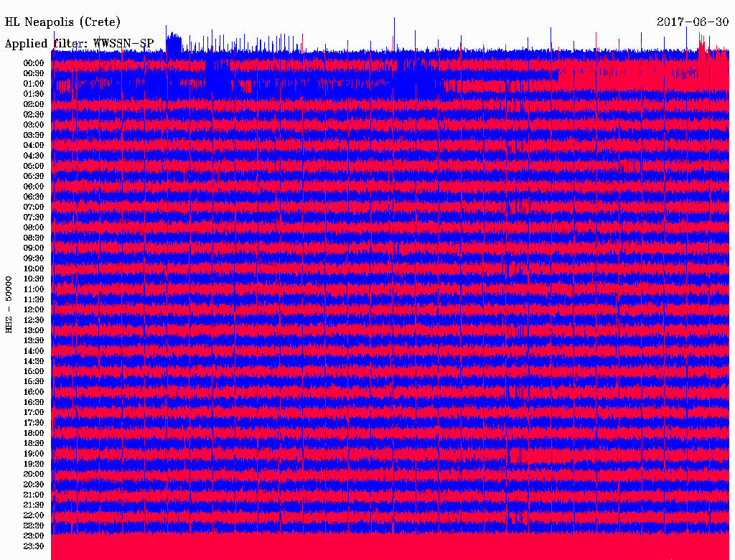This screenshot has height=560, width=735.
Task: Click the 22:00 time row label
Action: click(34, 515)
